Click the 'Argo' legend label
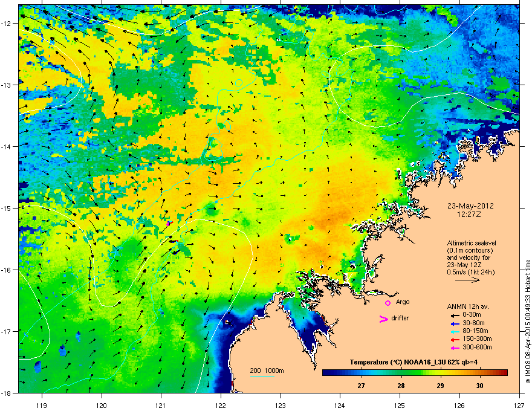This screenshot has height=411, width=532. (x=403, y=302)
